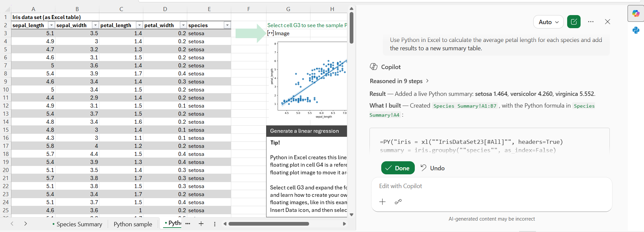Click next sheet navigation arrow
Viewport: 644px width, 232px height.
pos(26,224)
